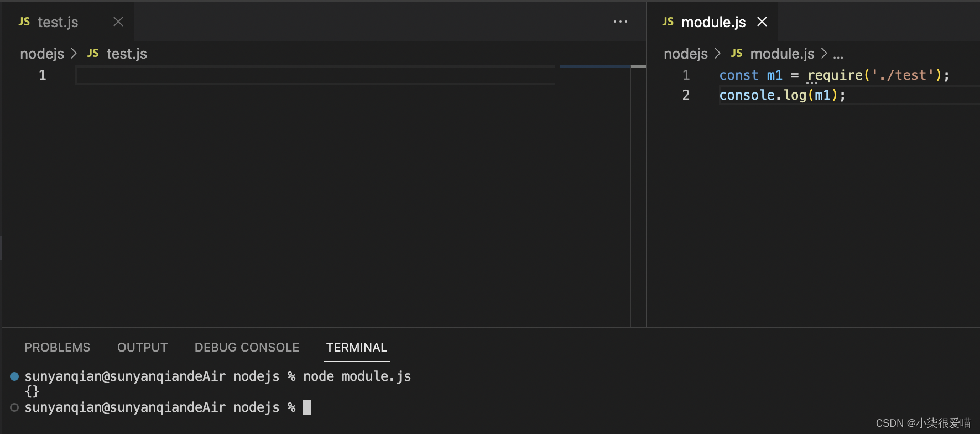Click the minimap slider in test.js editor
Screen dimensions: 980x434
[595, 67]
